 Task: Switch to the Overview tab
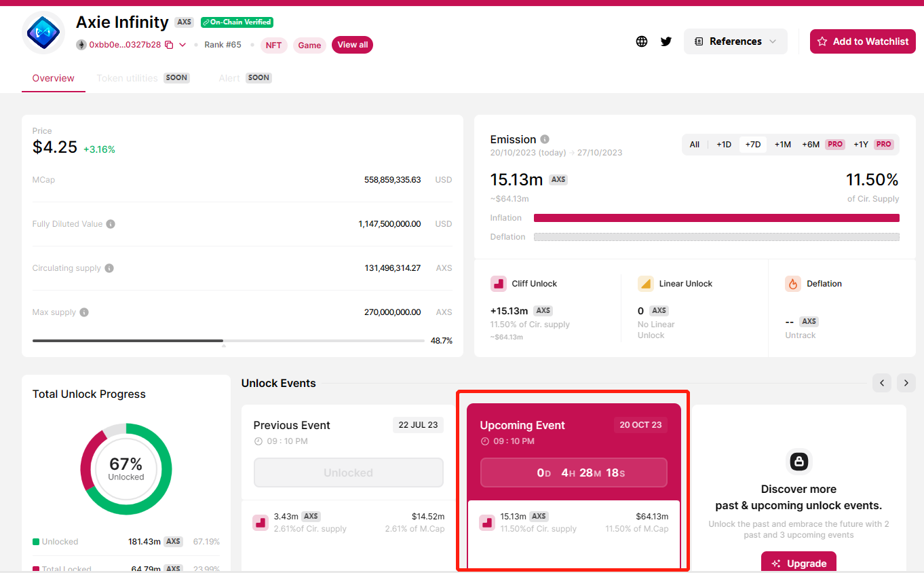point(53,77)
